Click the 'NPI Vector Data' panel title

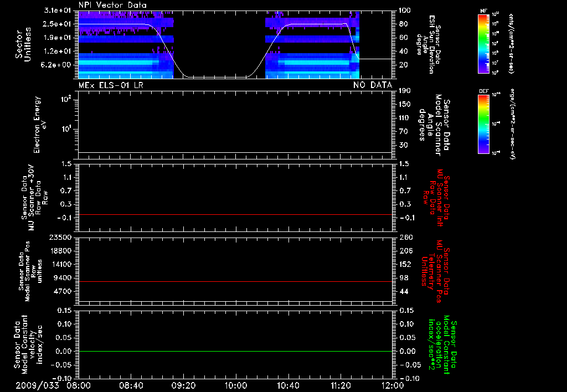[x=113, y=5]
